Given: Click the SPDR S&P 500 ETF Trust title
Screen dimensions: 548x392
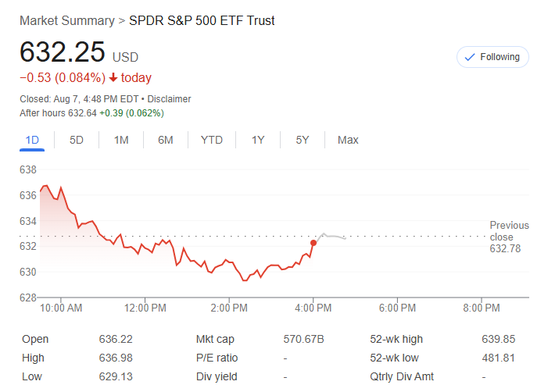Looking at the screenshot, I should [x=202, y=20].
